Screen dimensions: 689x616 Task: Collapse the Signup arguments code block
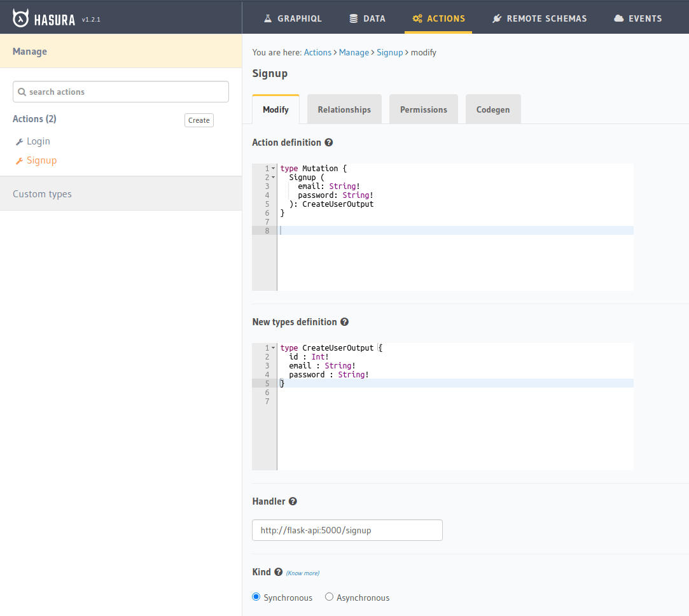tap(273, 177)
